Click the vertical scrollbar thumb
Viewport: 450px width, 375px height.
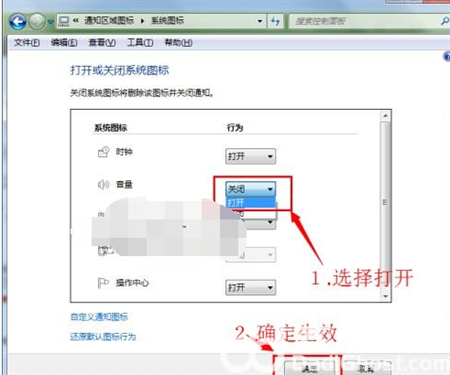point(385,202)
